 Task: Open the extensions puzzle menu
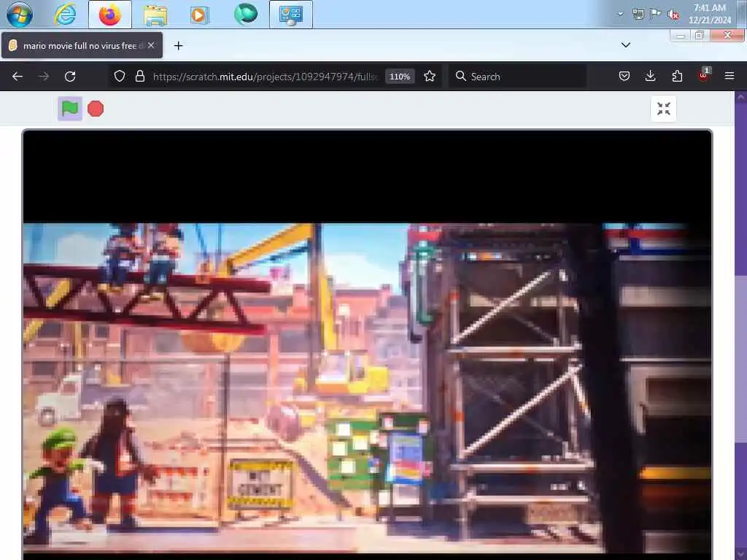click(677, 76)
